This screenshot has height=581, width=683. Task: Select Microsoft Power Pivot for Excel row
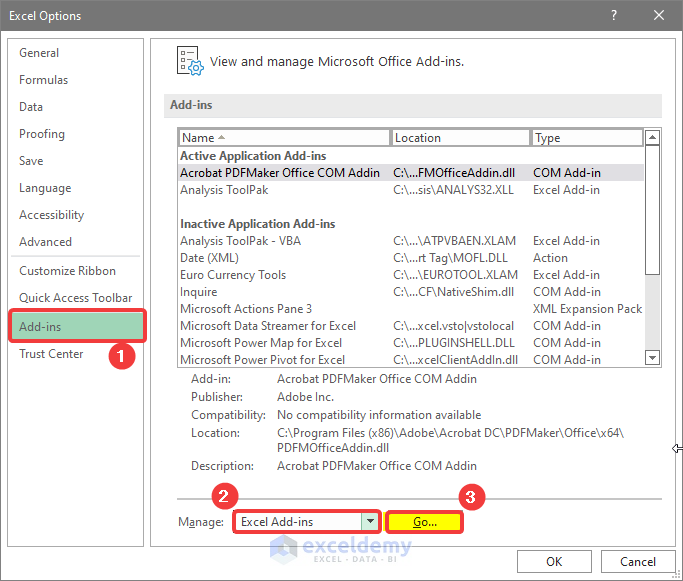pyautogui.click(x=411, y=360)
